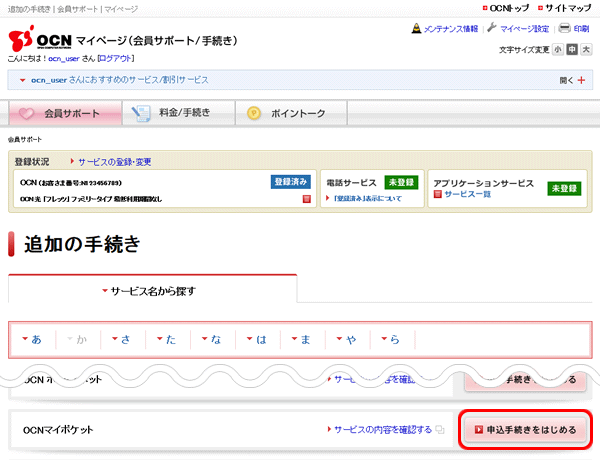Click the OCNマイポケット service name

click(58, 430)
